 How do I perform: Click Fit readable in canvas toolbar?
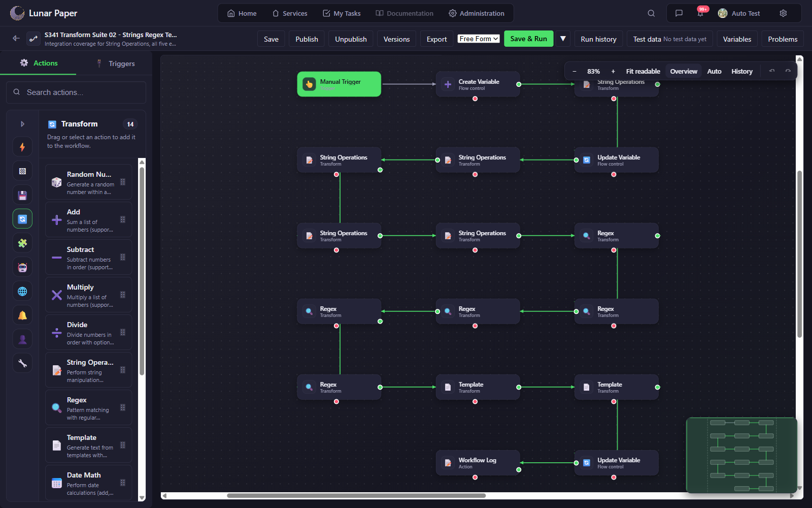(x=642, y=71)
